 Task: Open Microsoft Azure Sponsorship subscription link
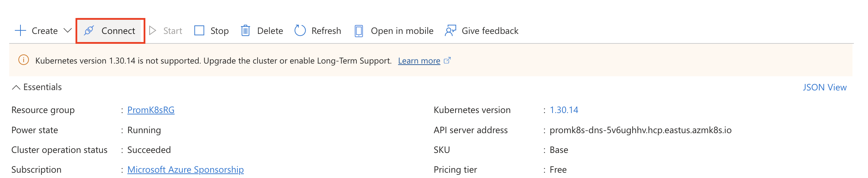click(185, 170)
